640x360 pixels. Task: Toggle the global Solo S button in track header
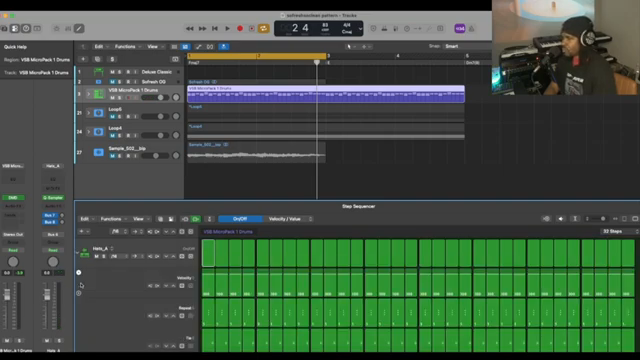112,59
